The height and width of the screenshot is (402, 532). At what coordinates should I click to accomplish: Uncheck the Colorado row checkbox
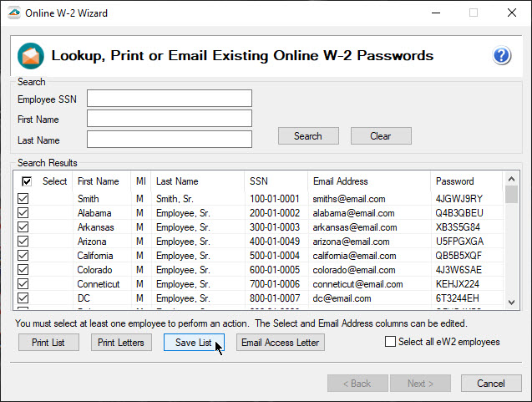click(x=23, y=270)
